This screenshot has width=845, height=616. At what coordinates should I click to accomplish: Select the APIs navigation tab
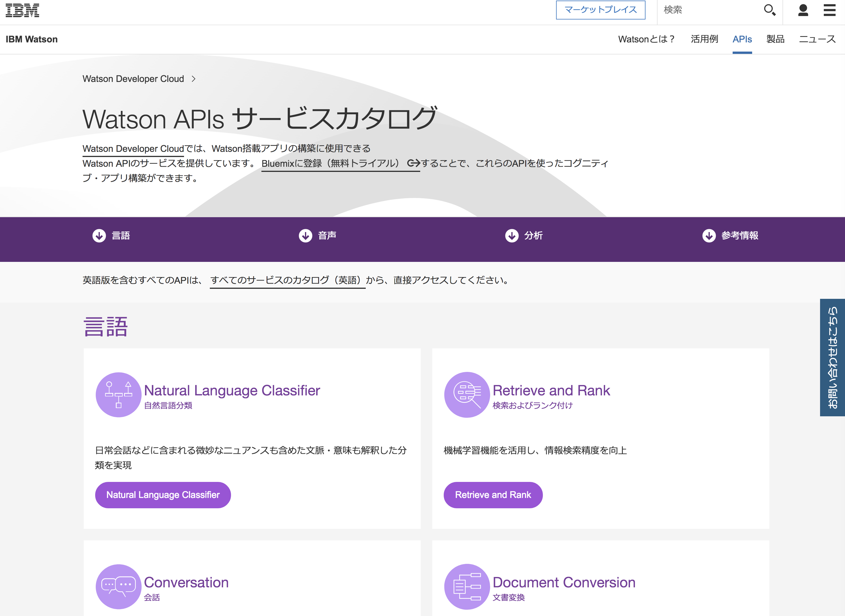click(742, 39)
